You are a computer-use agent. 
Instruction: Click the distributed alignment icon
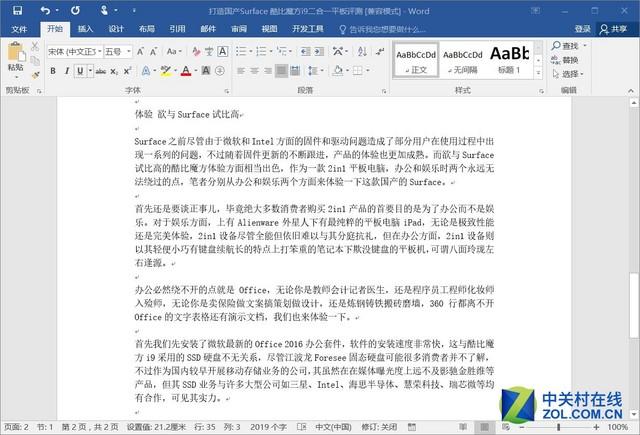coord(295,71)
